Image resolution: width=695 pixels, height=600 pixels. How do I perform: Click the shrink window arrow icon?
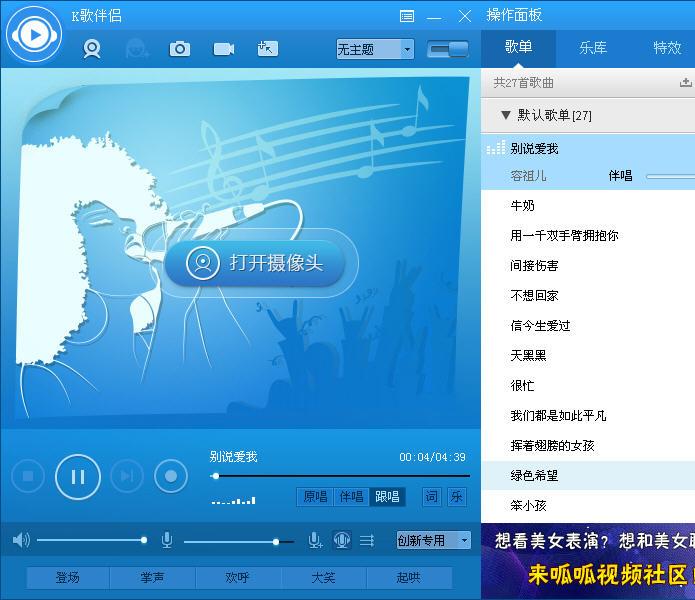pos(266,49)
